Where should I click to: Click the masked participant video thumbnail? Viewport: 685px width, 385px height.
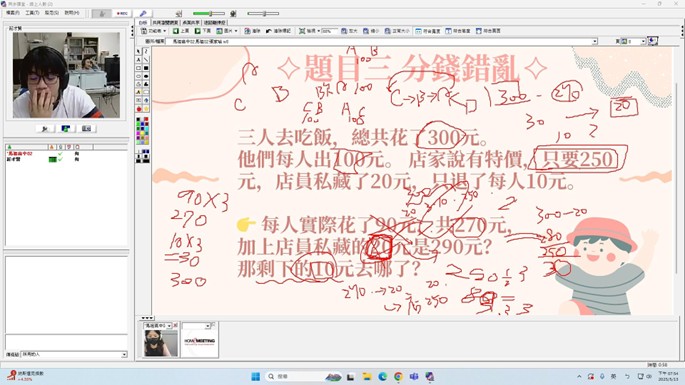pyautogui.click(x=161, y=343)
